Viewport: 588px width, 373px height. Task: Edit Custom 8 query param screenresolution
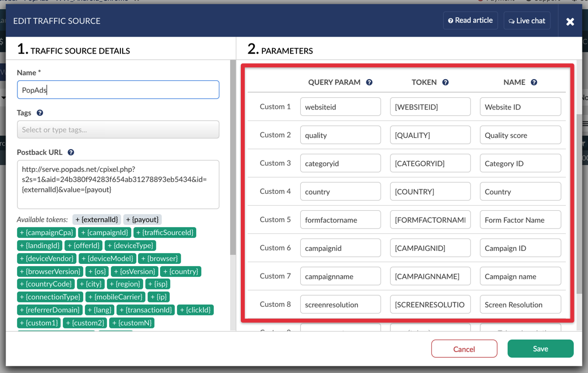(340, 305)
